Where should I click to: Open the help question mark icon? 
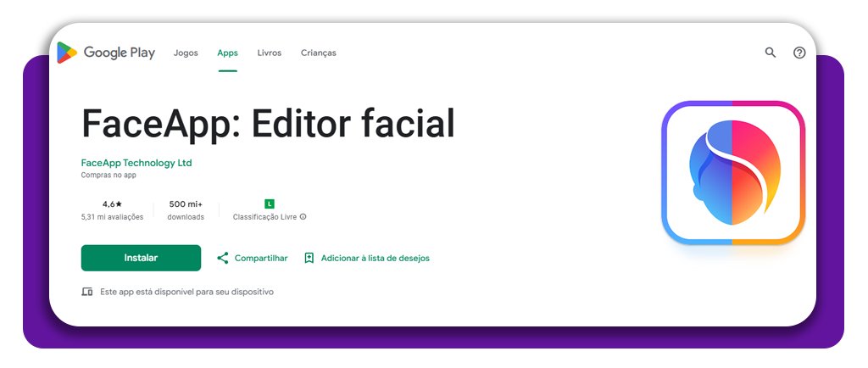coord(798,53)
